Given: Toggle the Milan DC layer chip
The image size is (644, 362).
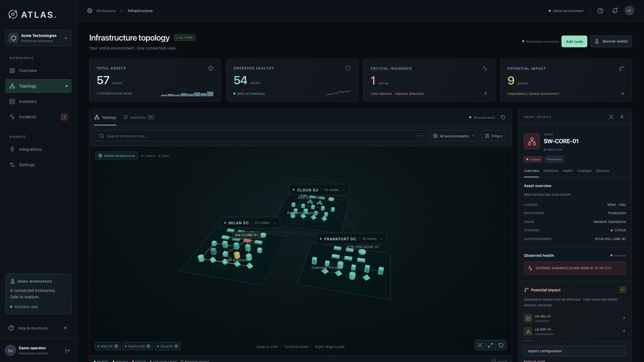Looking at the screenshot, I should (x=107, y=346).
